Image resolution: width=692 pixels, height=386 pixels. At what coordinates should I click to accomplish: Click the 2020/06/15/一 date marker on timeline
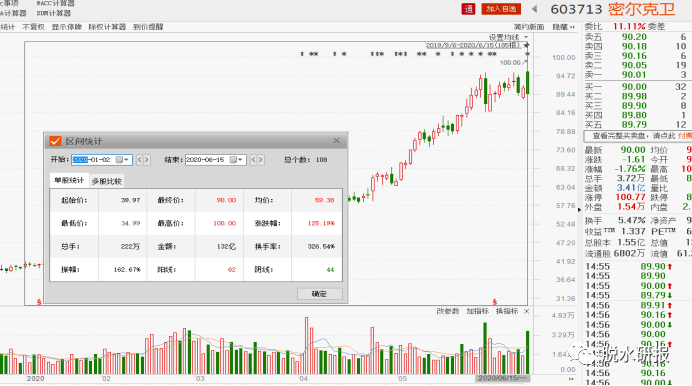pos(502,378)
